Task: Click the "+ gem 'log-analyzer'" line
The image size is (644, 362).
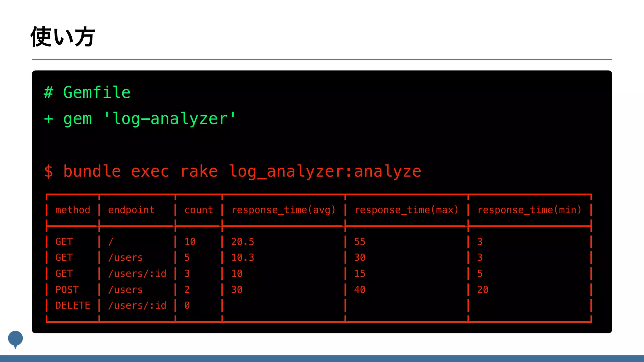Action: (x=140, y=119)
